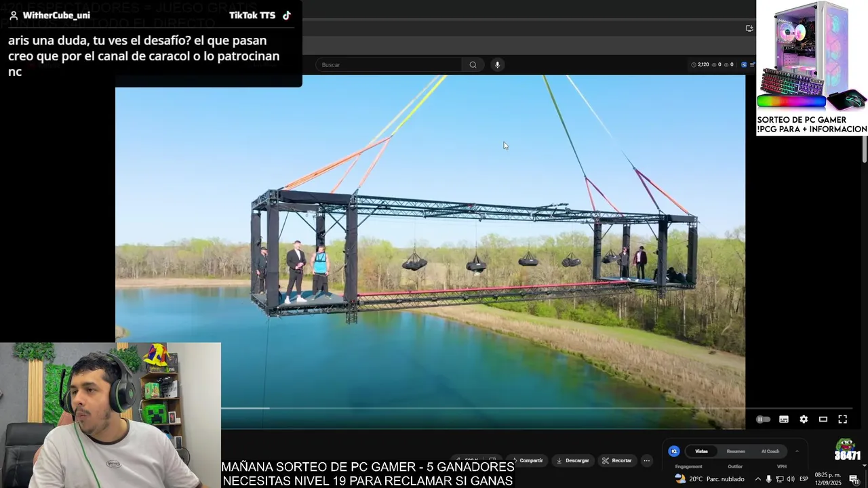
Task: Click the taskbar microphone icon
Action: pos(768,479)
